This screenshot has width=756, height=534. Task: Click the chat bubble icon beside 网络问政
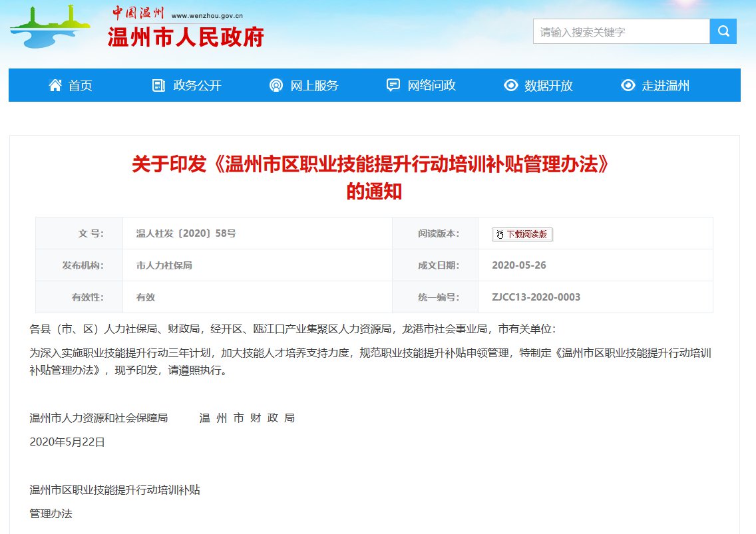pos(393,85)
